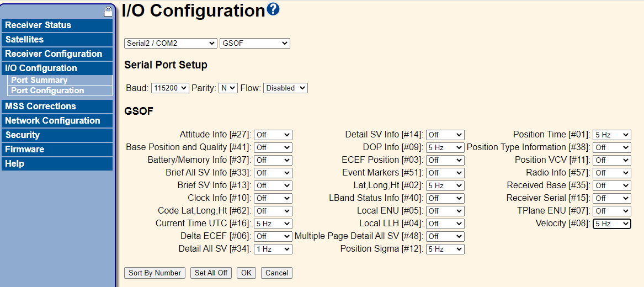Click the Set All Off button
This screenshot has height=287, width=644.
click(211, 273)
